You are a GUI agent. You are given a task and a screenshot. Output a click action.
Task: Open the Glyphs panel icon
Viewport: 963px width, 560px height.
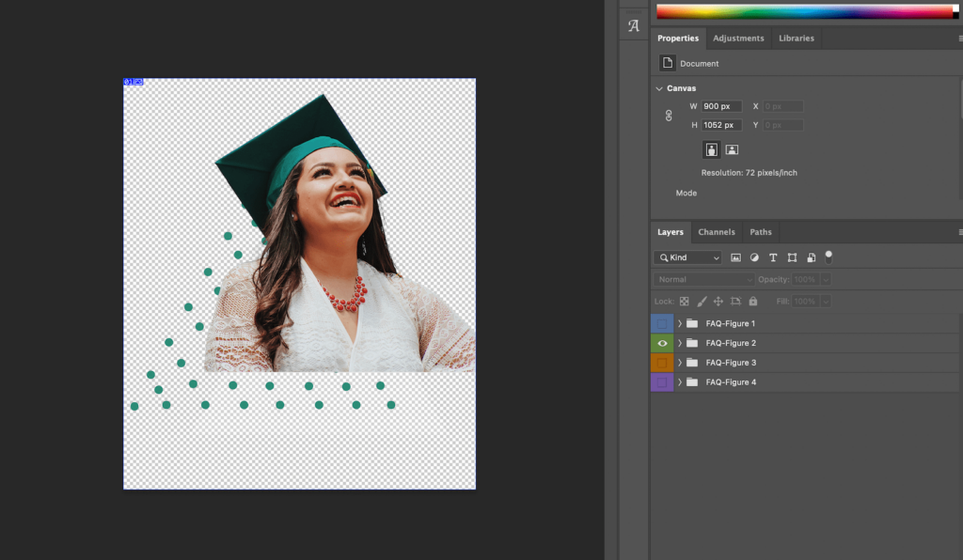coord(633,26)
